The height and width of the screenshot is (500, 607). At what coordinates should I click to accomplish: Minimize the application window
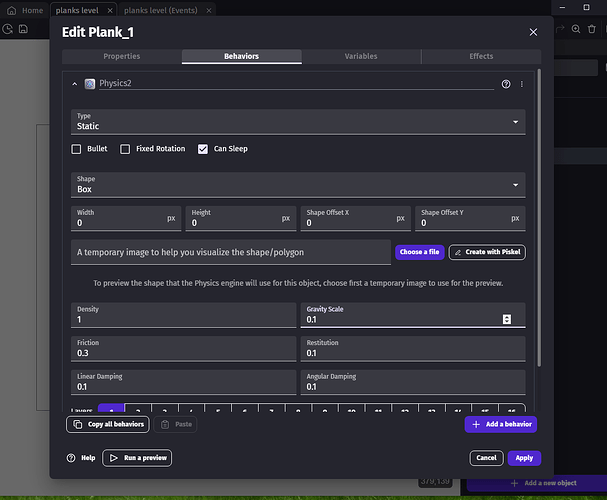coord(562,7)
